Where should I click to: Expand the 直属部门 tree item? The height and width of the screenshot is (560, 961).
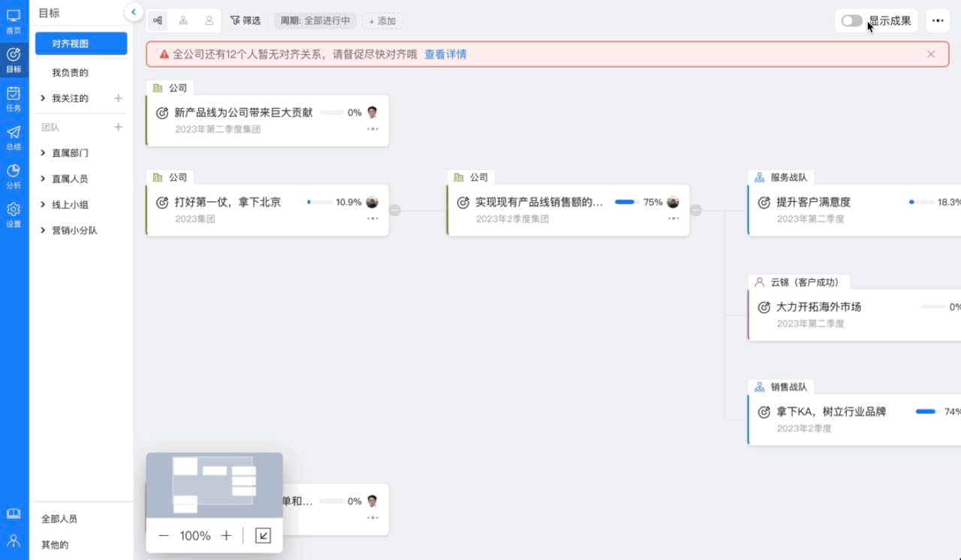pos(44,153)
